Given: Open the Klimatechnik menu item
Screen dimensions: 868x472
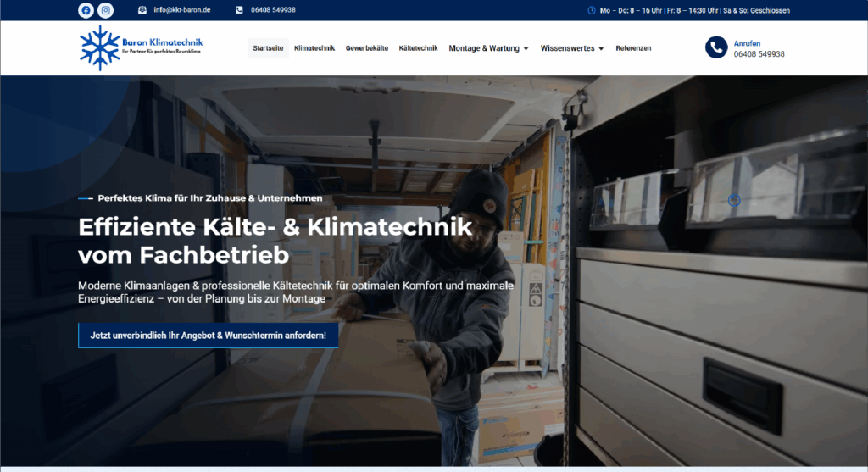Looking at the screenshot, I should [314, 48].
